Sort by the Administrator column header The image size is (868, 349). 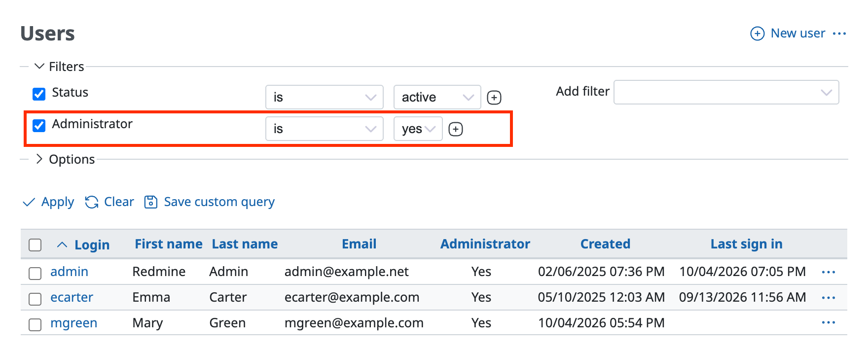[x=485, y=244]
